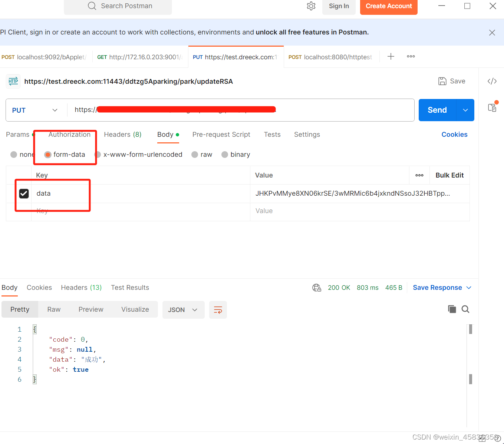This screenshot has width=504, height=444.
Task: Open the Pre-request Script tab
Action: 221,135
